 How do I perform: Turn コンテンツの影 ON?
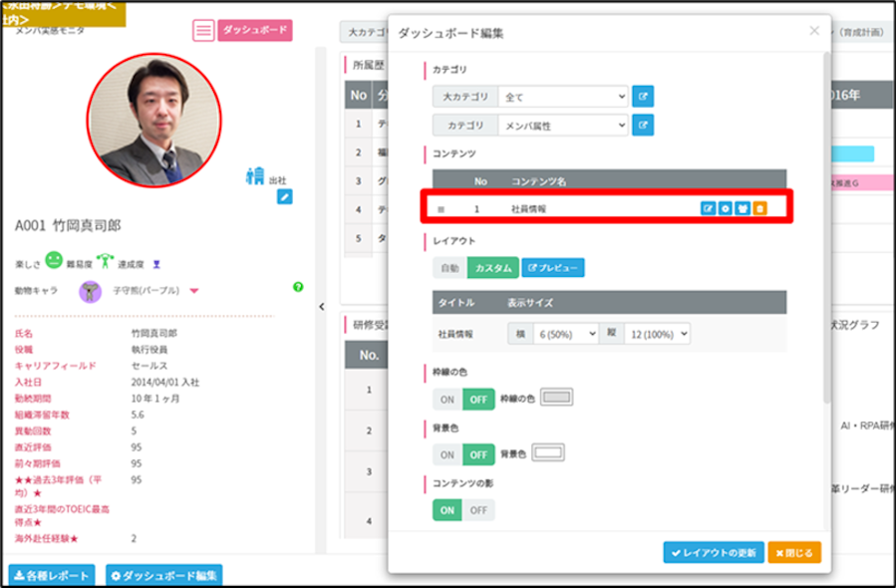click(448, 510)
